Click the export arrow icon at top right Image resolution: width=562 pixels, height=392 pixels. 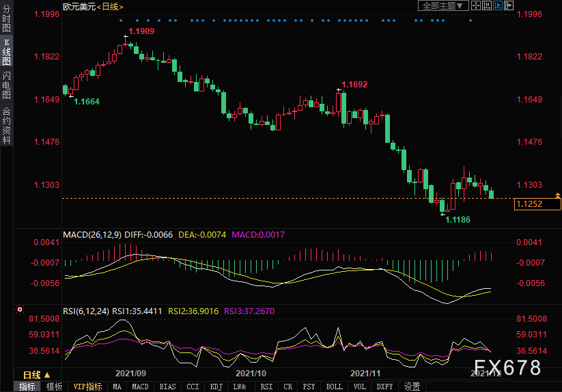(509, 5)
